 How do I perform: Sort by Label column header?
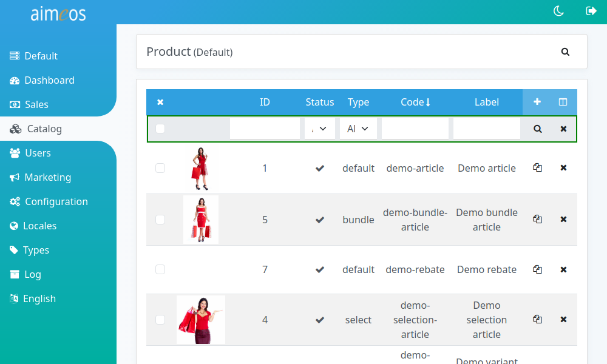[x=487, y=102]
